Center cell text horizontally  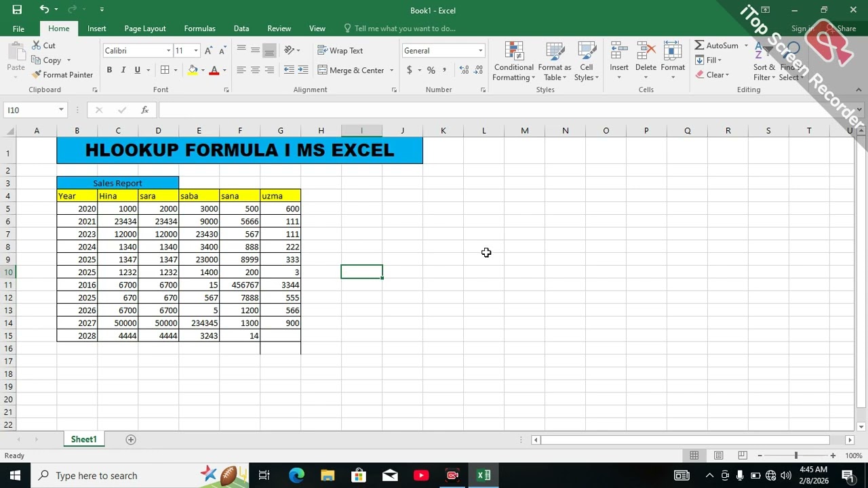coord(256,70)
